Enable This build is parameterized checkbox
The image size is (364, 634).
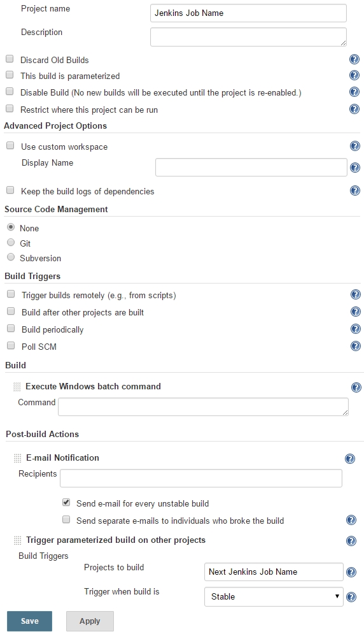tap(10, 75)
